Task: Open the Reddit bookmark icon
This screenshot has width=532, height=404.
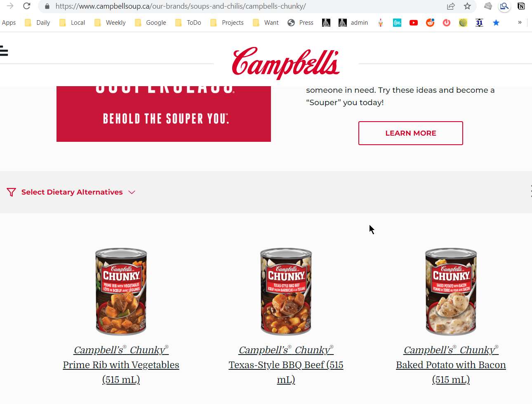Action: 430,23
